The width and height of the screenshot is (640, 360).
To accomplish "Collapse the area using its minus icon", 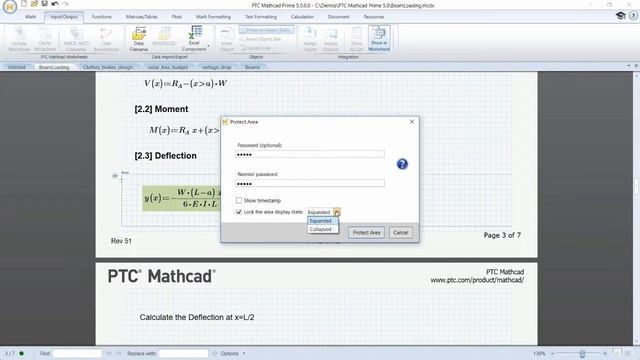I will pos(115,176).
